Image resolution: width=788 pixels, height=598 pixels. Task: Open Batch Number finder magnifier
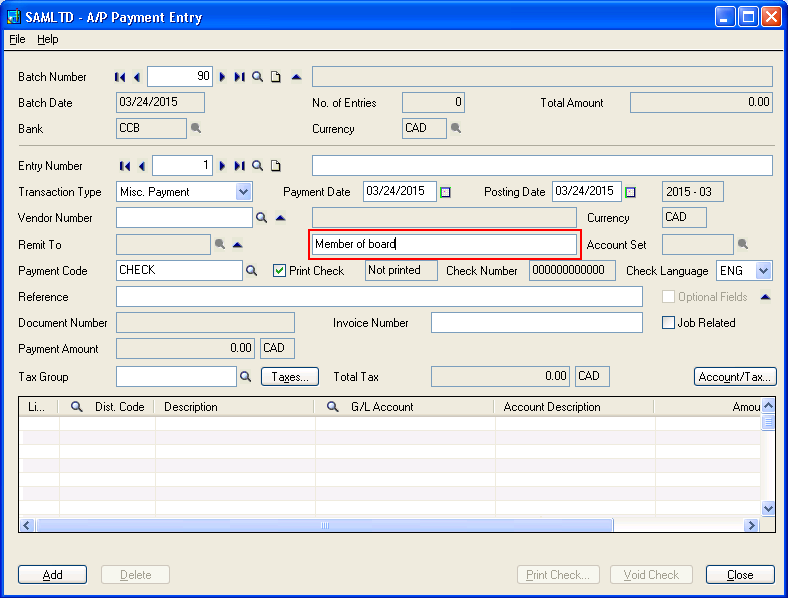click(257, 77)
